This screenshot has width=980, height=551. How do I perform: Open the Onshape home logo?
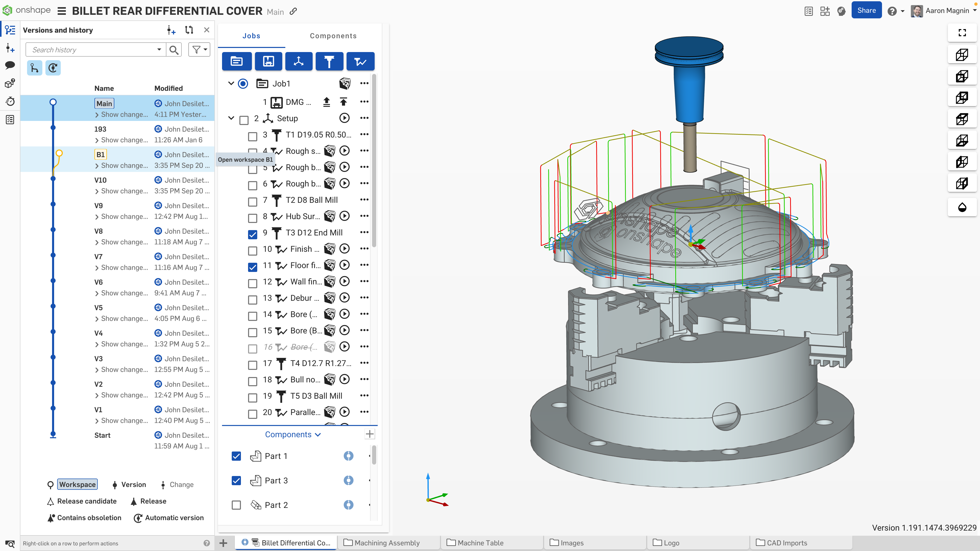[x=7, y=10]
